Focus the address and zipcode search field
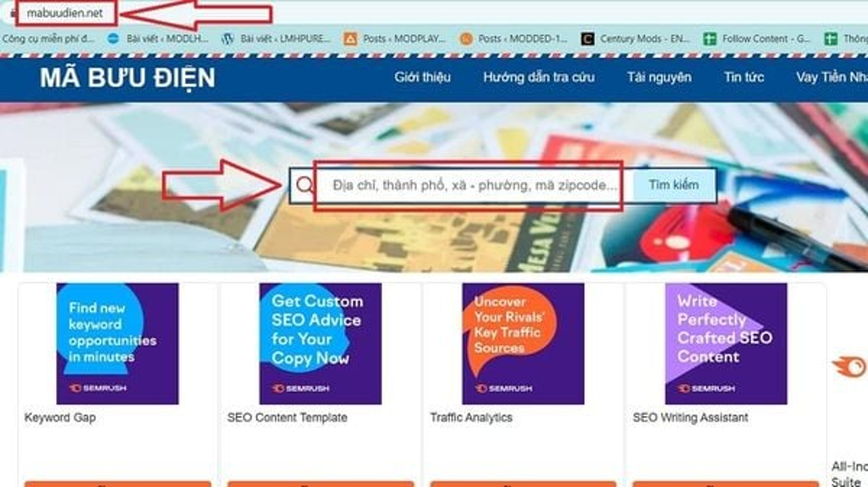This screenshot has width=868, height=487. [475, 185]
